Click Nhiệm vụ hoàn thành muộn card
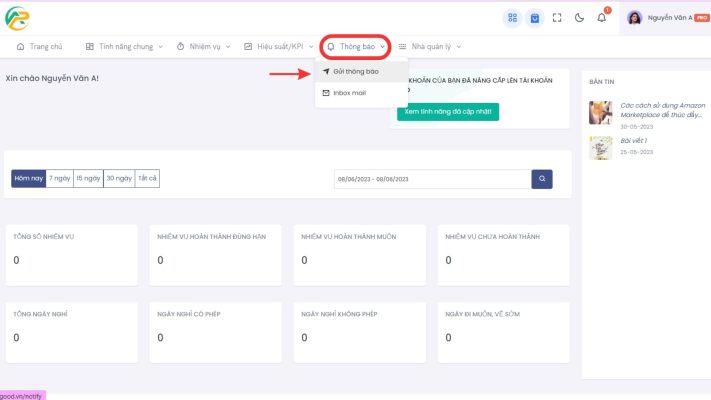 click(x=360, y=255)
